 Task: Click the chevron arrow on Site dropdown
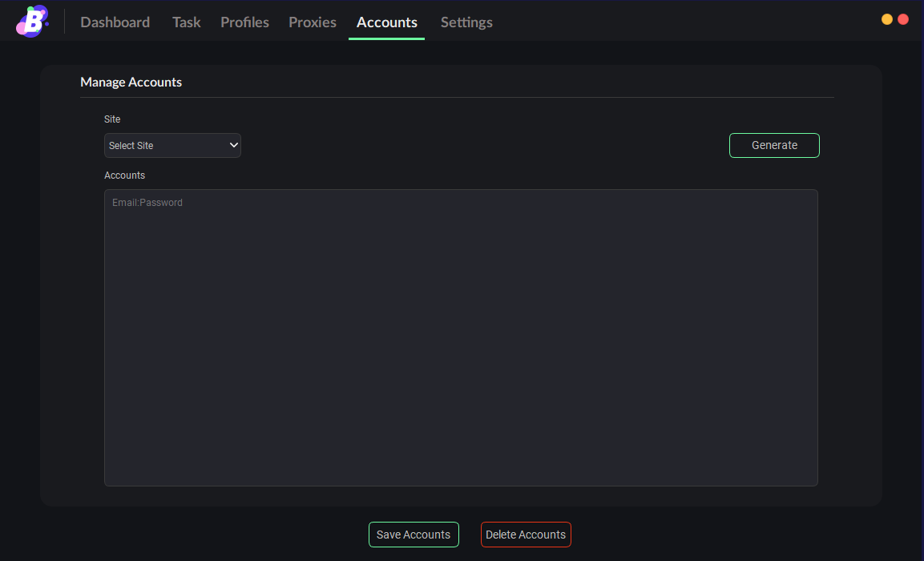point(234,145)
